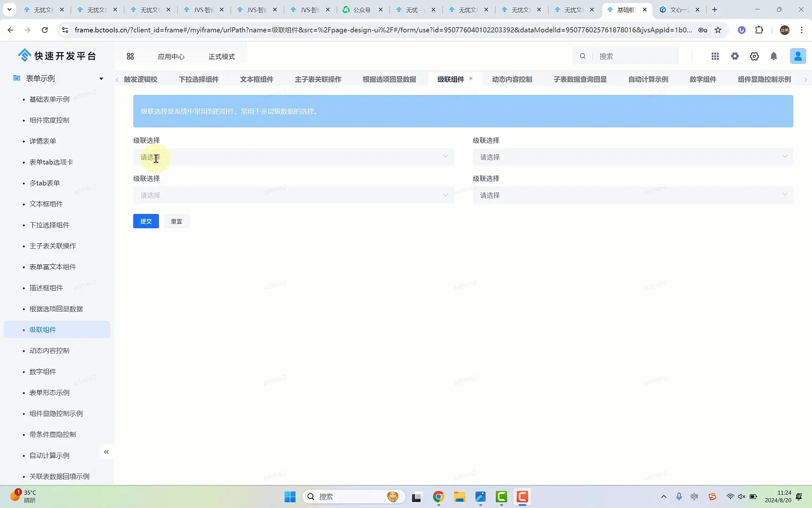This screenshot has width=812, height=508.
Task: Select 级联组件 in sidebar
Action: [x=57, y=330]
